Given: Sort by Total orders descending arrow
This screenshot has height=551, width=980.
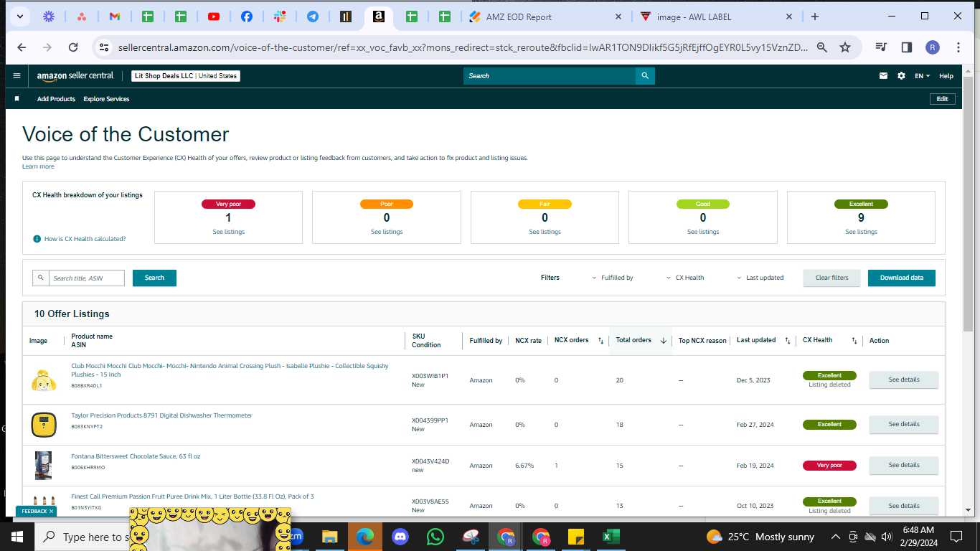Looking at the screenshot, I should (663, 341).
